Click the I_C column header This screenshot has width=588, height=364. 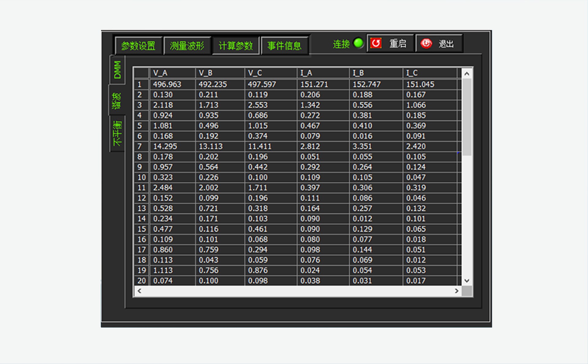point(429,73)
